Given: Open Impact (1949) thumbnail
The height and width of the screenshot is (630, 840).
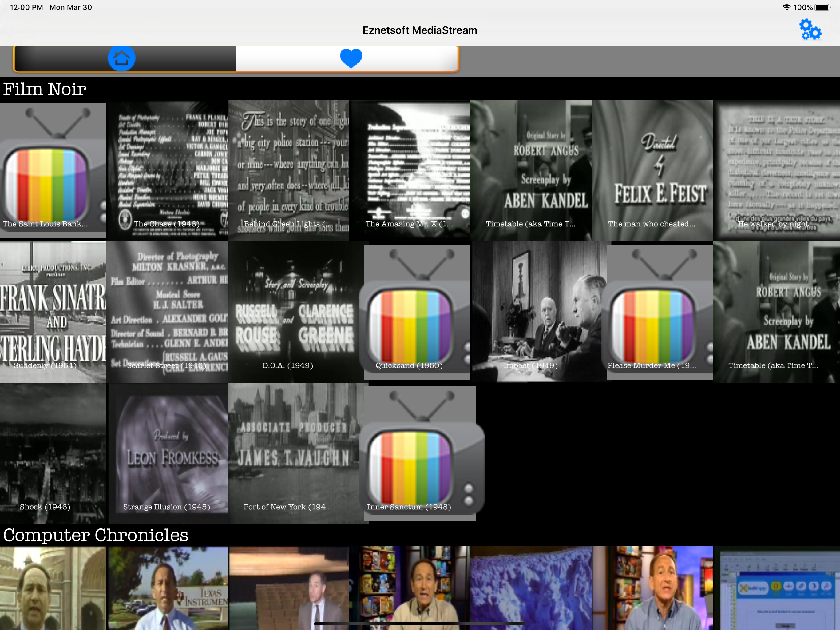Looking at the screenshot, I should pyautogui.click(x=538, y=312).
